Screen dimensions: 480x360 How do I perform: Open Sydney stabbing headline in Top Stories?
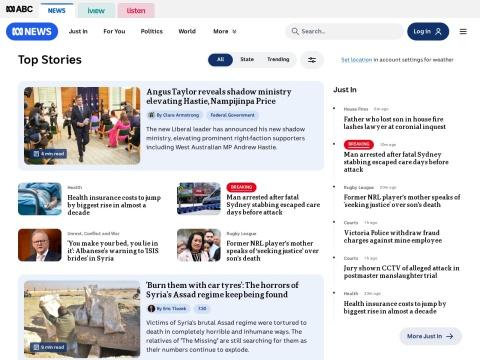click(273, 205)
